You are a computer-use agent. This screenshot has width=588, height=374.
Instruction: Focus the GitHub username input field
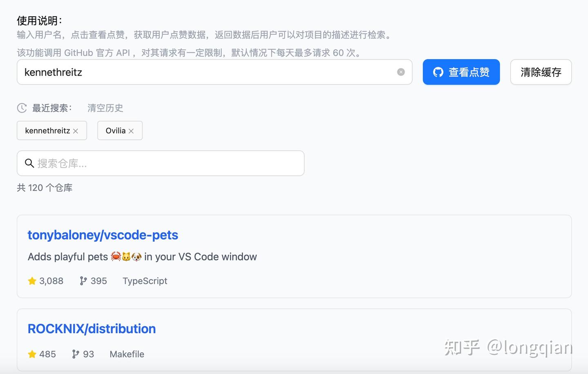214,72
